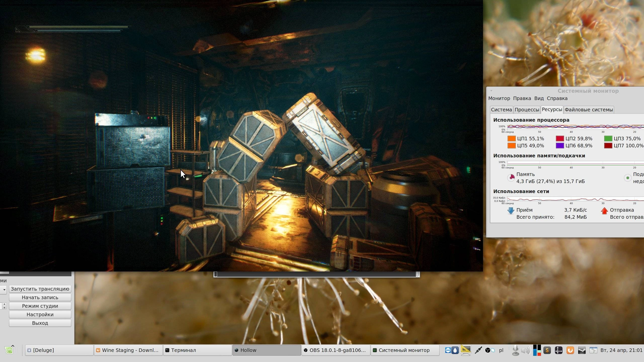The height and width of the screenshot is (362, 644).
Task: Click the orange S tray icon
Action: (x=547, y=350)
